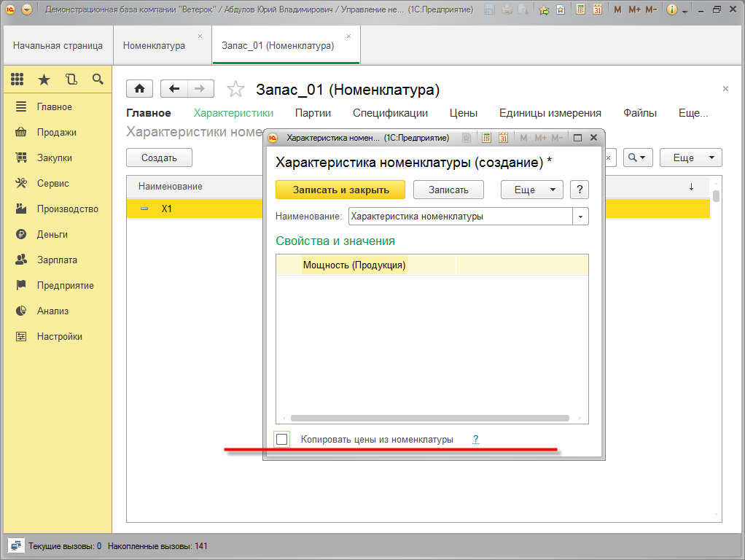Open the Еще dropdown in the list toolbar
745x560 pixels.
pos(690,157)
